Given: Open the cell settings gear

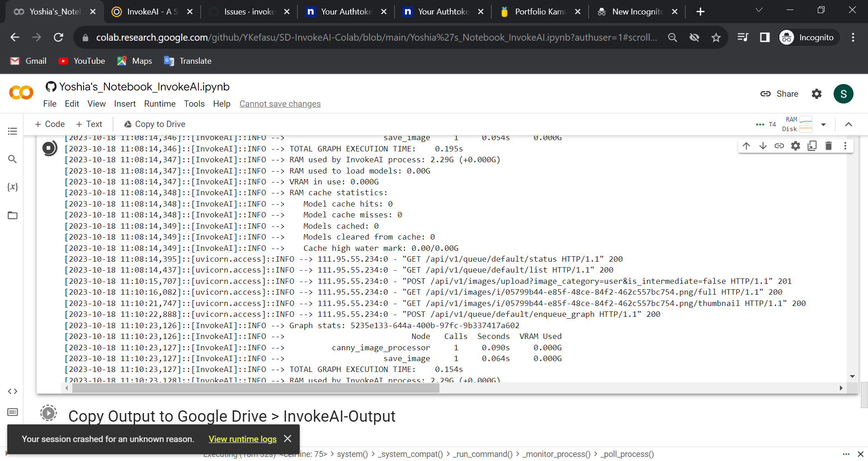Looking at the screenshot, I should pyautogui.click(x=796, y=146).
